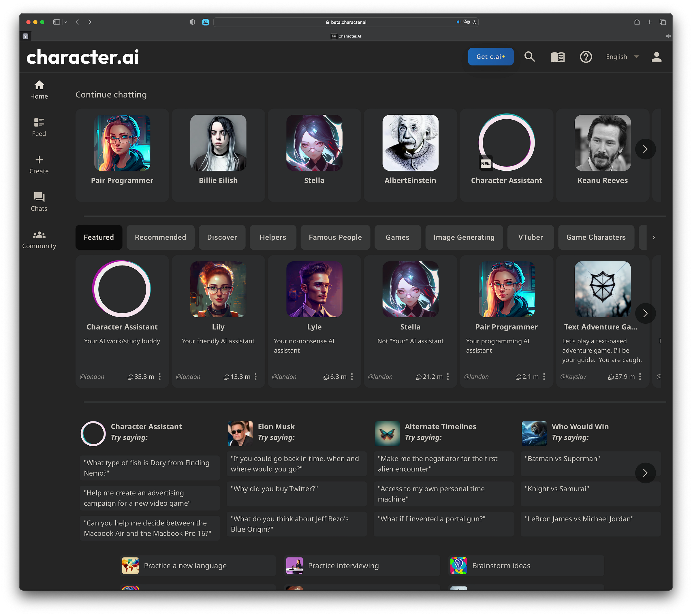Select the Practice a new language button
This screenshot has height=616, width=692.
[198, 566]
